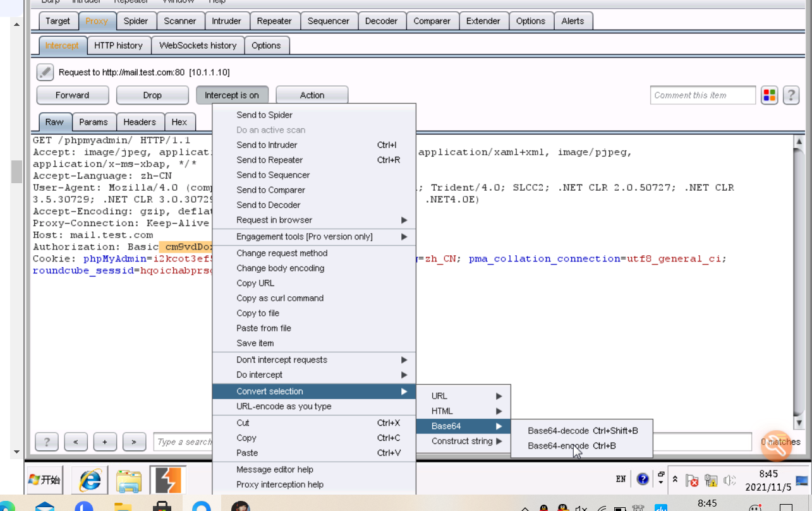Screen dimensions: 812x511
Task: Toggle the Intercept is on button
Action: (232, 95)
